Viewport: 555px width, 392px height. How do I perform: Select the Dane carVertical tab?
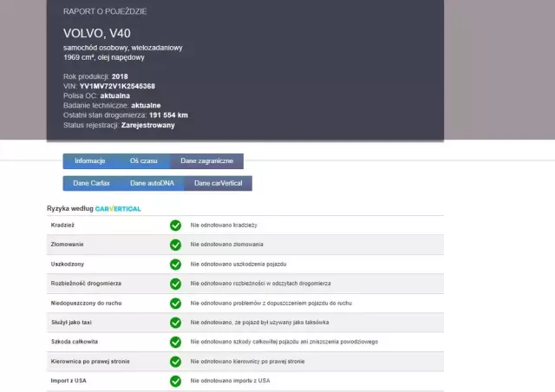tap(219, 184)
